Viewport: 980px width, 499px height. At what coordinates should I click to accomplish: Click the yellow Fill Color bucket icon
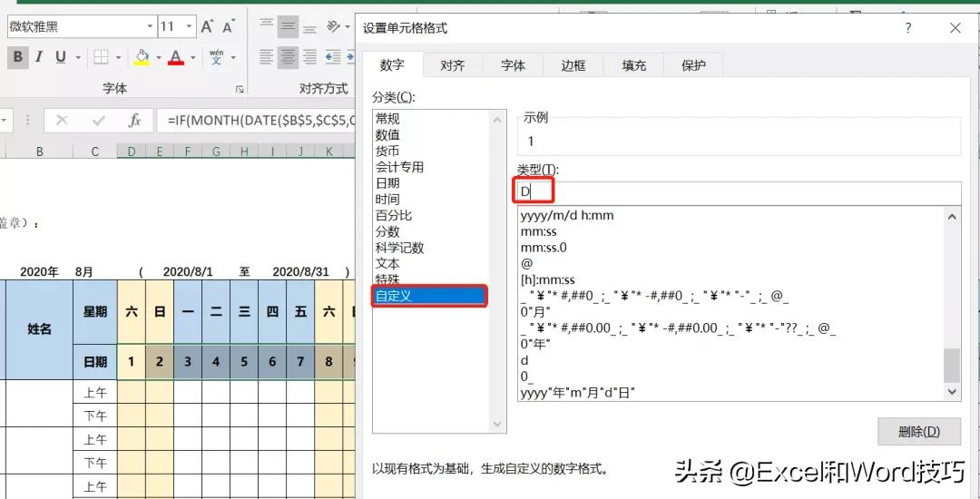142,57
